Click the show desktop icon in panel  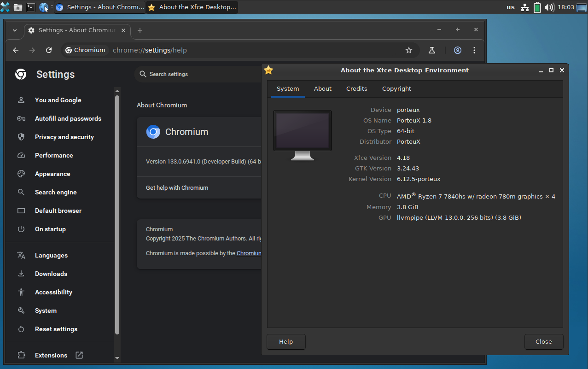pyautogui.click(x=582, y=7)
